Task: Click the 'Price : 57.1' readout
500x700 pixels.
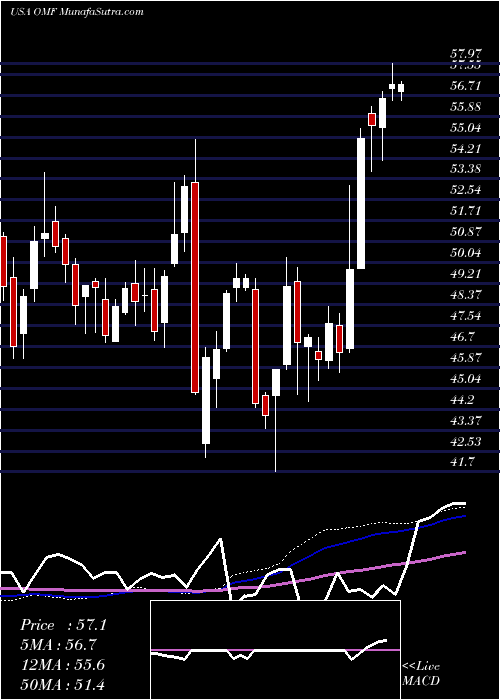Action: [63, 625]
